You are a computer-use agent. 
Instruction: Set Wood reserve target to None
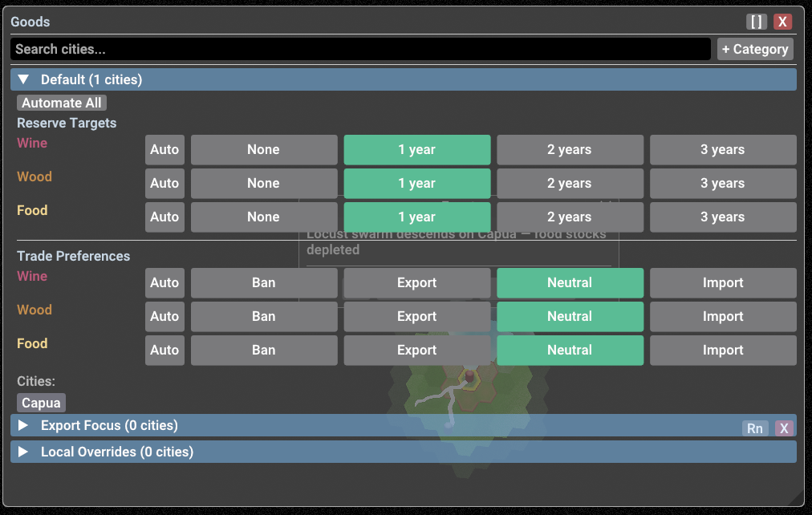tap(264, 183)
